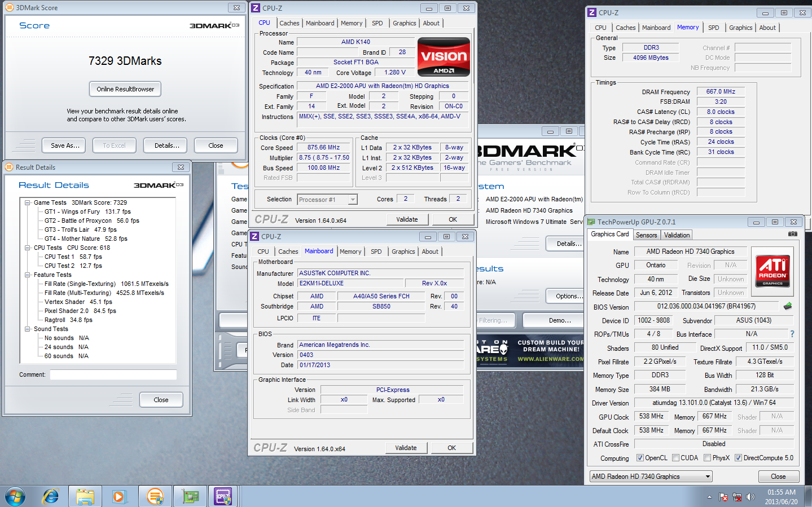Switch to CPU-Z via its taskbar icon
Image resolution: width=812 pixels, height=507 pixels.
(x=223, y=496)
